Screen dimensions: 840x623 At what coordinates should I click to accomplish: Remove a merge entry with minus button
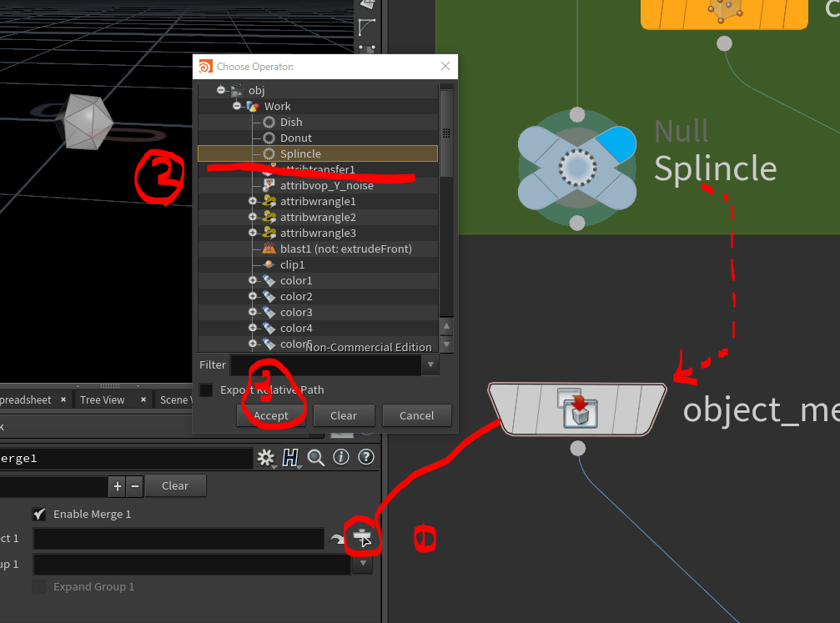coord(135,486)
